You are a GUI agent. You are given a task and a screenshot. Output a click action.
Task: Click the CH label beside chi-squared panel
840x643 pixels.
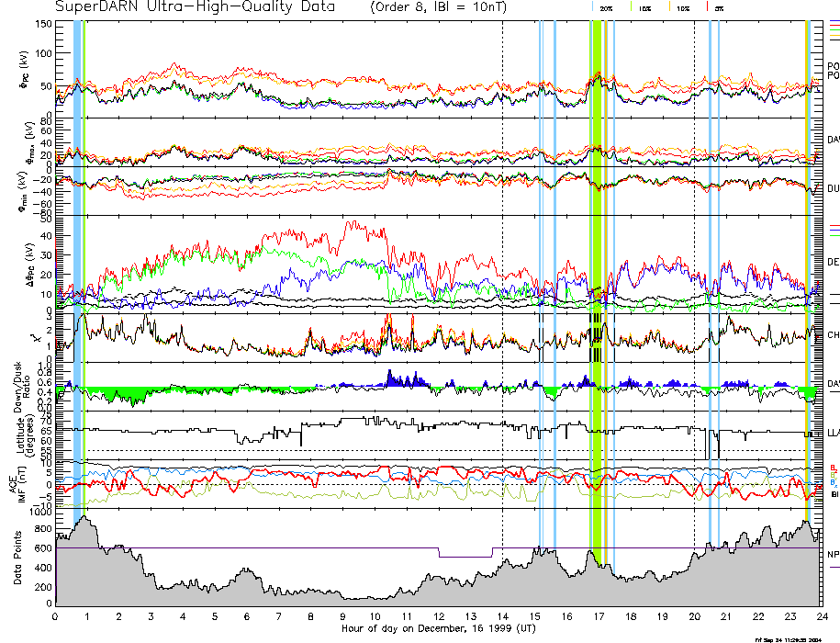click(833, 335)
